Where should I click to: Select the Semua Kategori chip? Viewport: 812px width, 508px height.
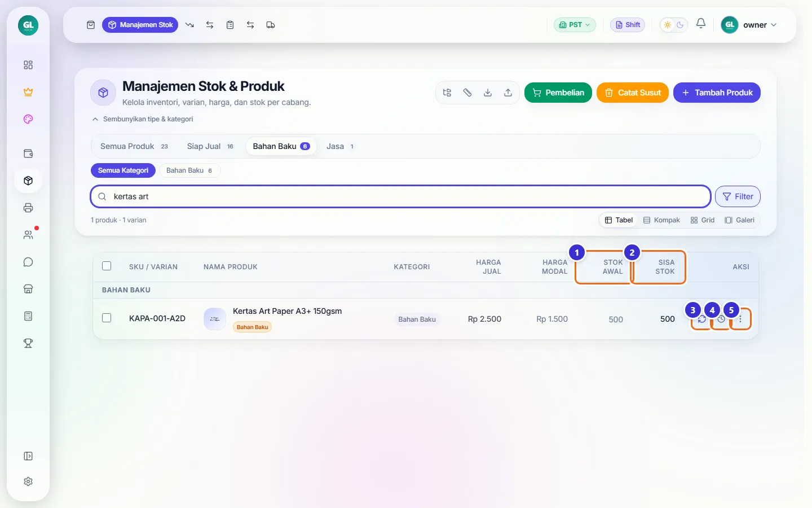[x=123, y=170]
